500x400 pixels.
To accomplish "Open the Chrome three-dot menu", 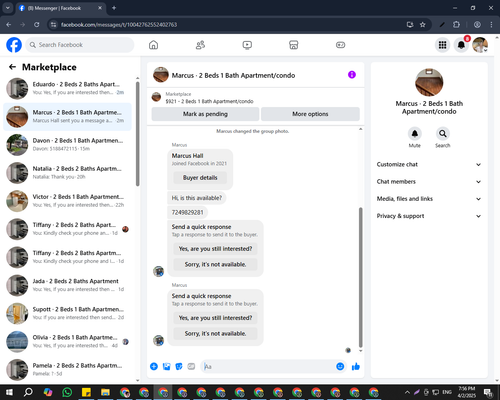I will 491,25.
